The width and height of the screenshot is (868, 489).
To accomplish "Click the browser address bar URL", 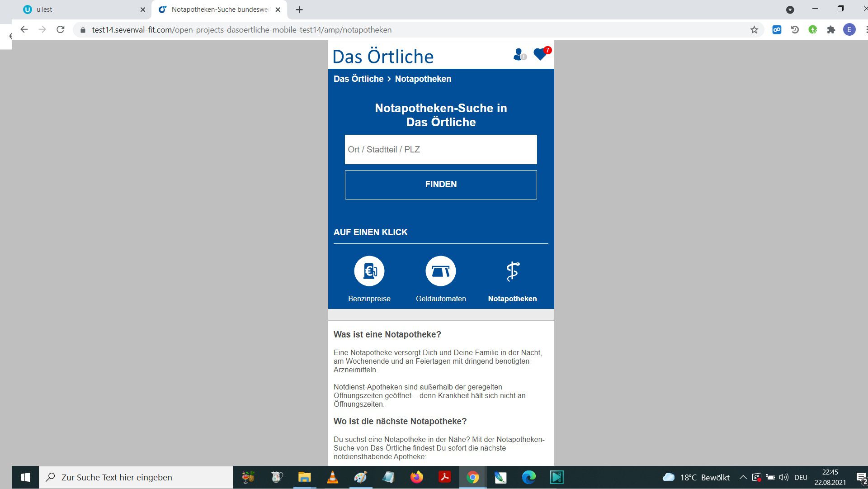I will [242, 30].
